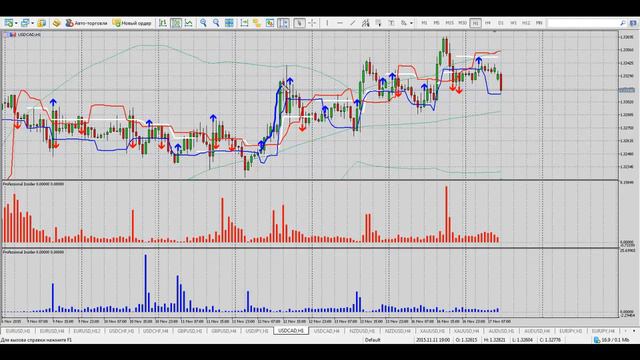This screenshot has height=360, width=640.
Task: Switch to USDJPY,H1 chart tab
Action: pyautogui.click(x=257, y=331)
